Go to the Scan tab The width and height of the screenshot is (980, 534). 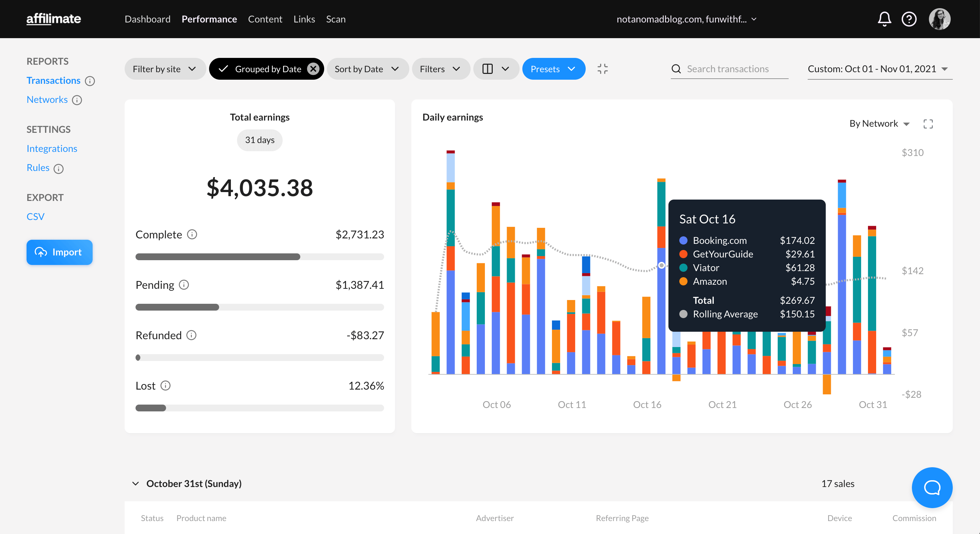point(335,19)
